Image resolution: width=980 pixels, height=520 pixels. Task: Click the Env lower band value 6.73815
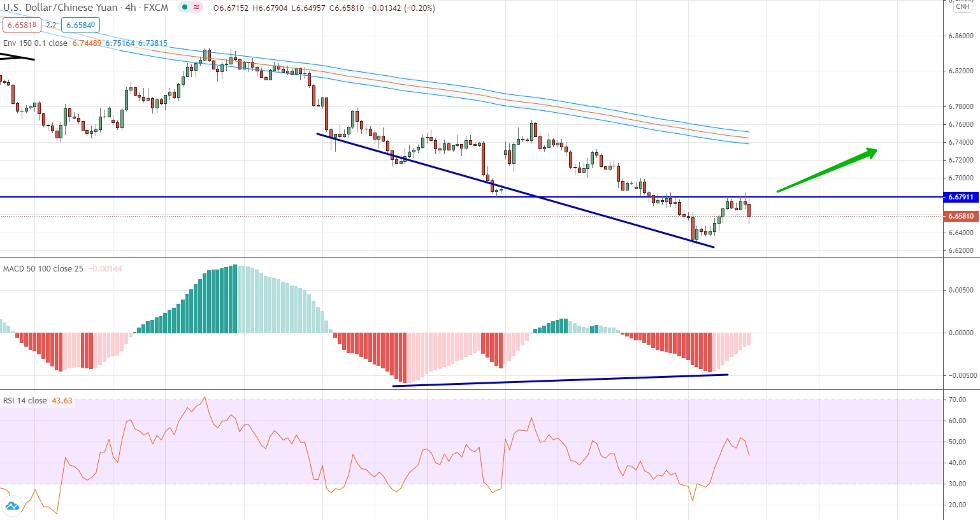pyautogui.click(x=153, y=43)
